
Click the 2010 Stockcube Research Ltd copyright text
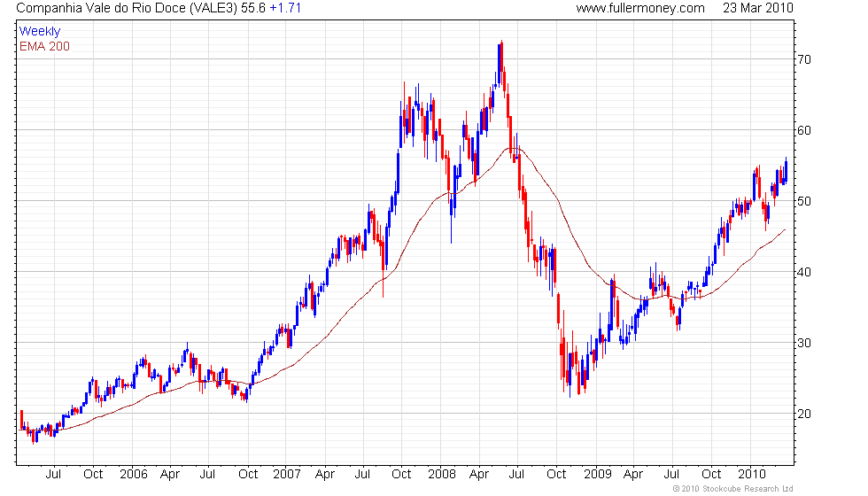[733, 489]
